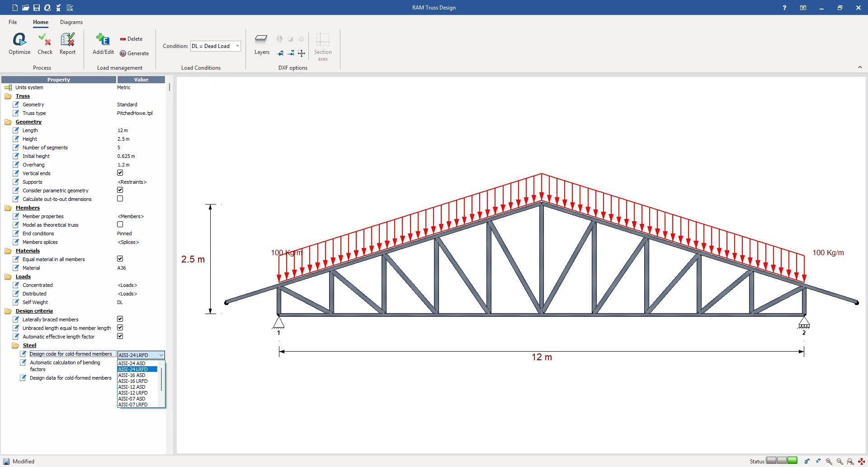Open the Layers DXF option
The image size is (868, 467).
point(261,43)
